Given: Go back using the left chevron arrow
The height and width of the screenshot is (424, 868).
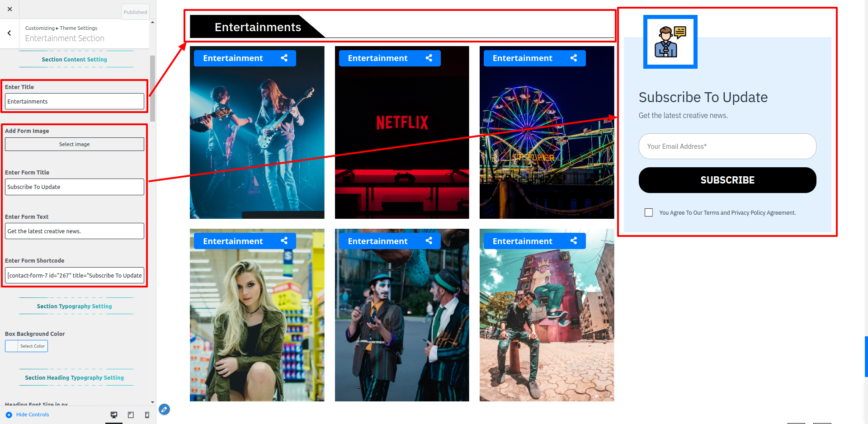Looking at the screenshot, I should pyautogui.click(x=9, y=33).
